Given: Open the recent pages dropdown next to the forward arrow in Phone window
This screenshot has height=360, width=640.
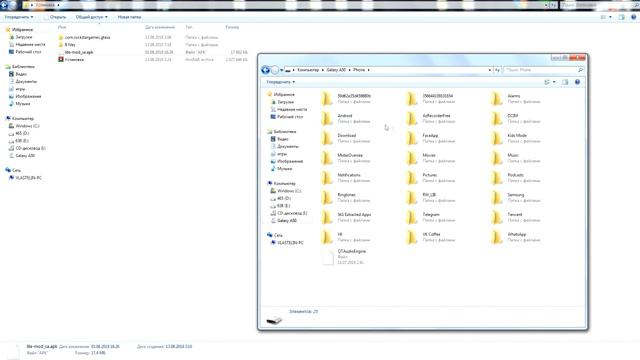Looking at the screenshot, I should click(282, 70).
